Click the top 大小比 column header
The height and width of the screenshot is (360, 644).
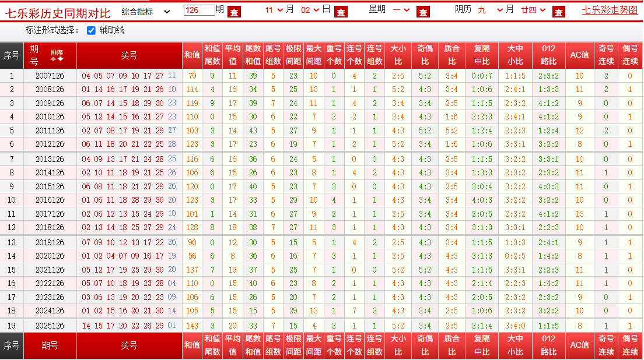398,55
